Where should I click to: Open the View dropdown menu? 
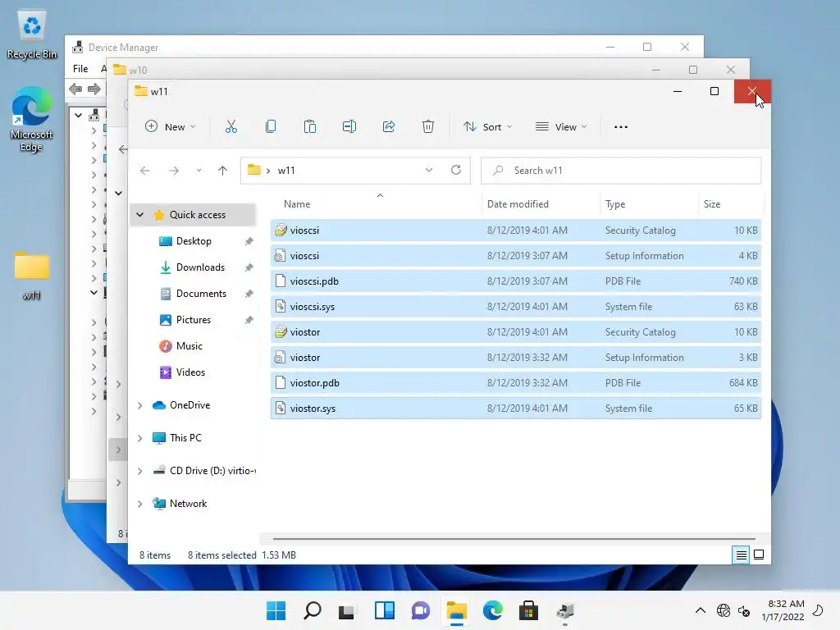pyautogui.click(x=561, y=127)
